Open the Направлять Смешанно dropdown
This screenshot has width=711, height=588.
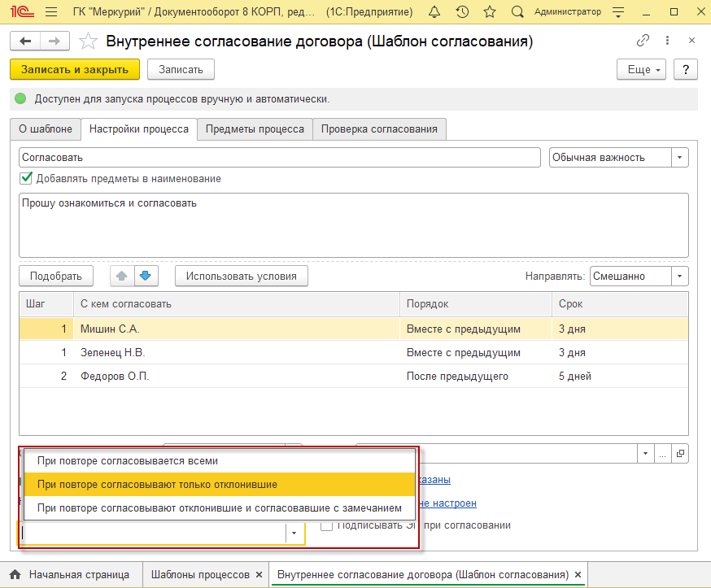click(x=679, y=276)
